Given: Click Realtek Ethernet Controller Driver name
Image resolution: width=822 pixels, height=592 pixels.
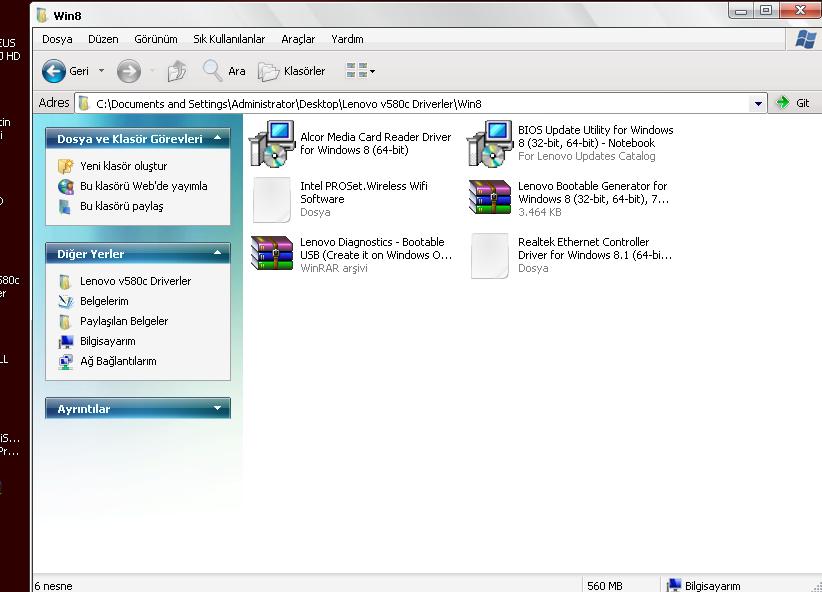Looking at the screenshot, I should click(x=595, y=249).
